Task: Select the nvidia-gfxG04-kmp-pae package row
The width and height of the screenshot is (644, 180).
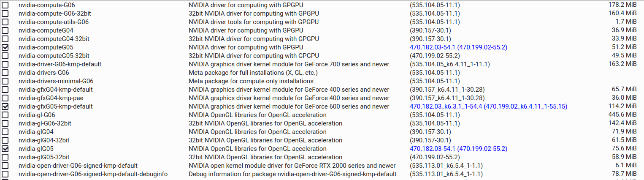Action: (x=322, y=98)
